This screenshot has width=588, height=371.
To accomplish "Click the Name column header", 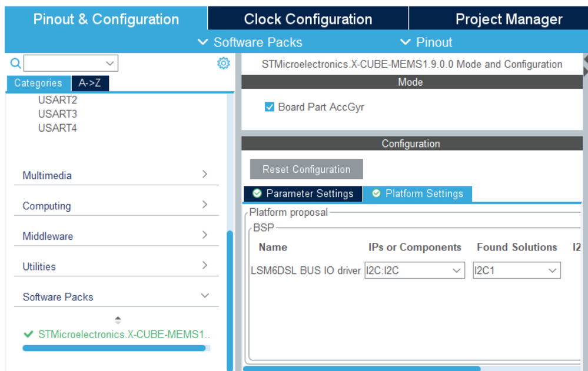I will coord(273,248).
